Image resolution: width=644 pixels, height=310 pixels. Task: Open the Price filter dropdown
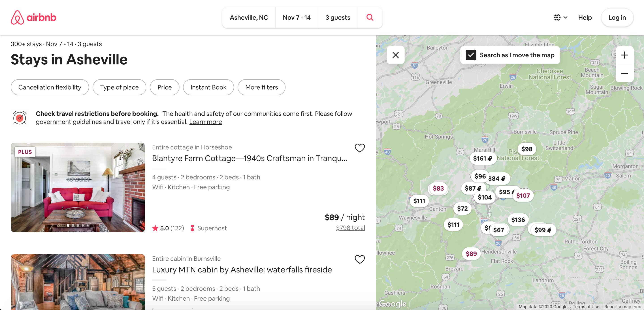(x=164, y=87)
